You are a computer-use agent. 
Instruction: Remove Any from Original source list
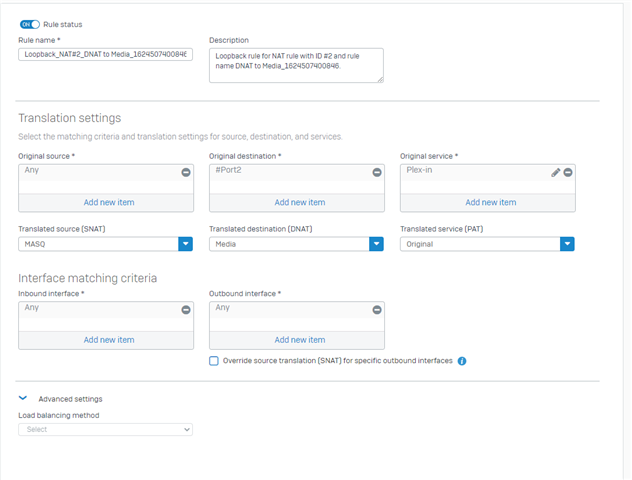click(186, 172)
